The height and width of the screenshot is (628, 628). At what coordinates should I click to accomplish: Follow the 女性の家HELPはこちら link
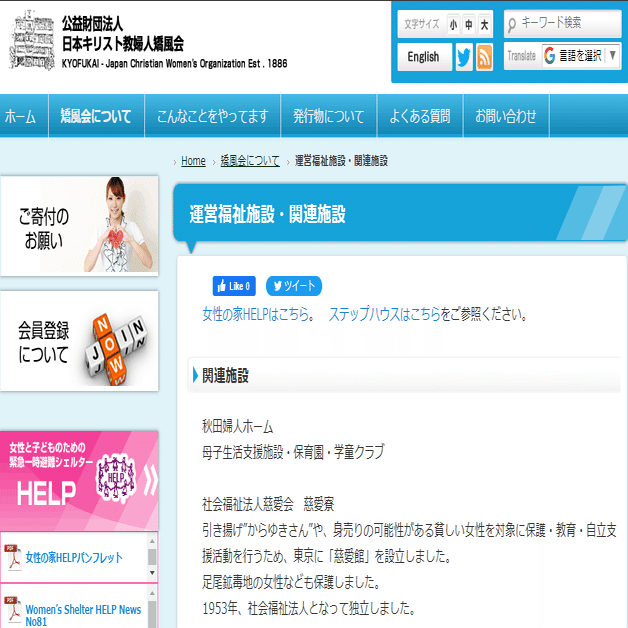tap(258, 314)
